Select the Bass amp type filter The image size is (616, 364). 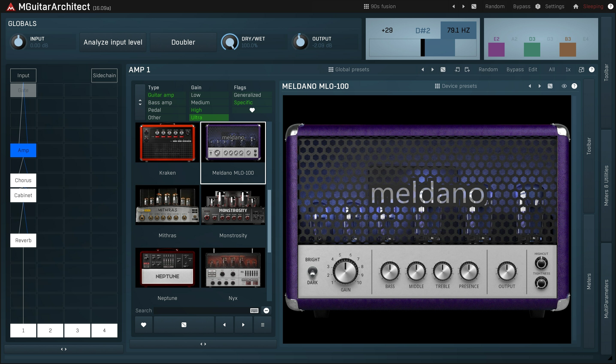[161, 102]
